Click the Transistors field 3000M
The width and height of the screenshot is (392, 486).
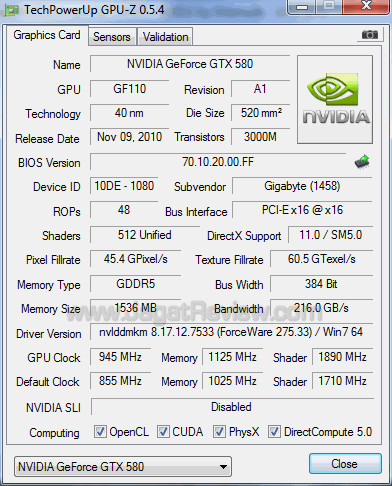260,137
